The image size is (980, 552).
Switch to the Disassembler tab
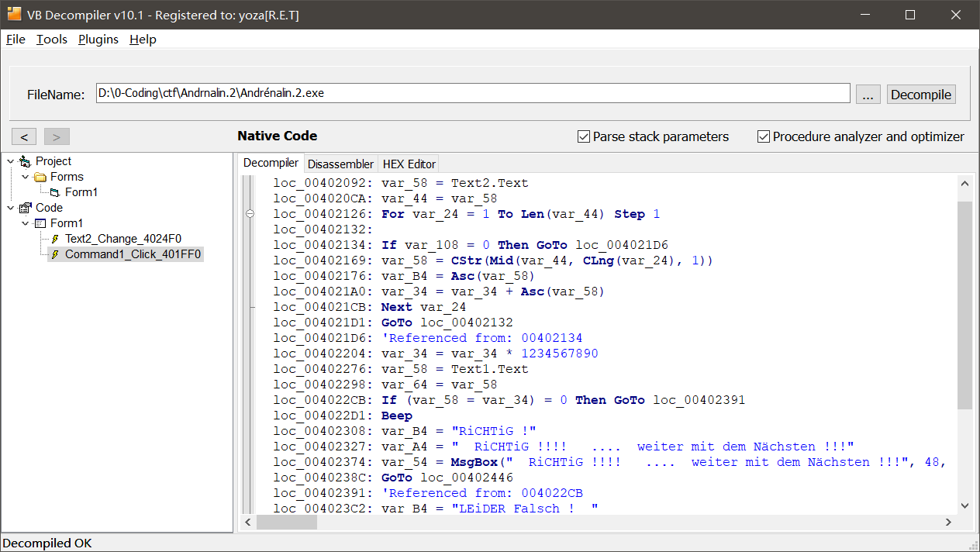coord(340,164)
